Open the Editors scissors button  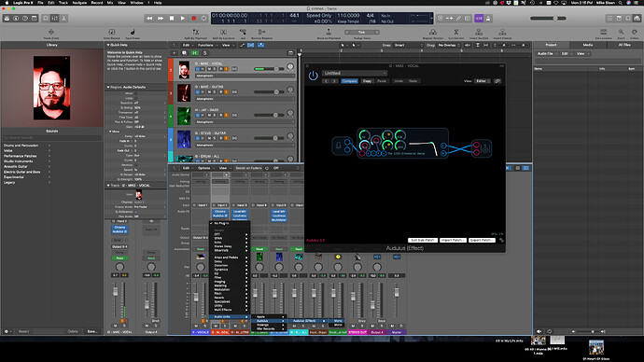tap(63, 18)
